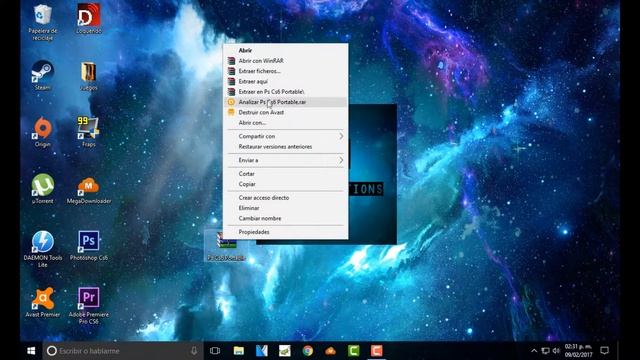This screenshot has width=640, height=360.
Task: Click the volume tray icon
Action: (x=556, y=351)
